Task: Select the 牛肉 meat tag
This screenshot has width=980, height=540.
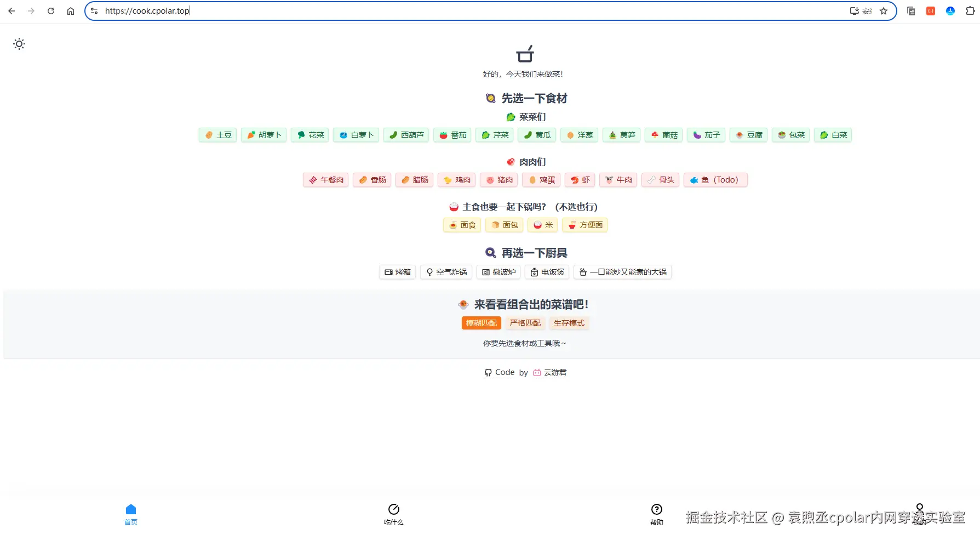Action: point(618,180)
